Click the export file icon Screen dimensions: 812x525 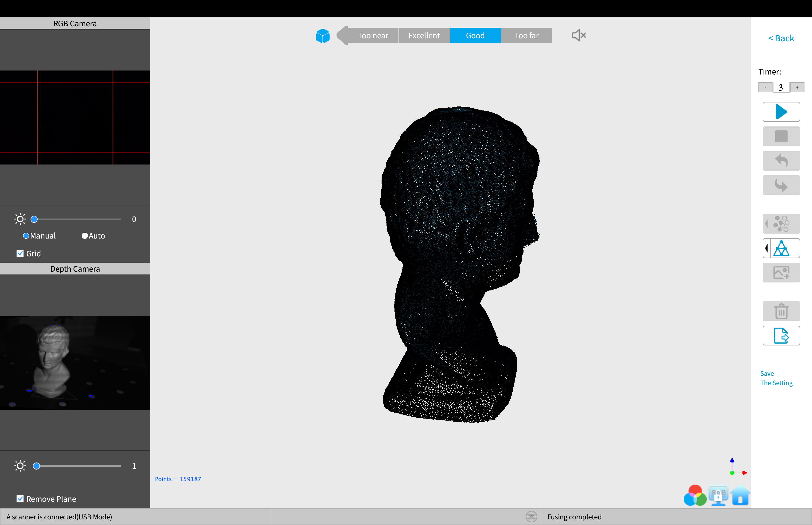781,335
